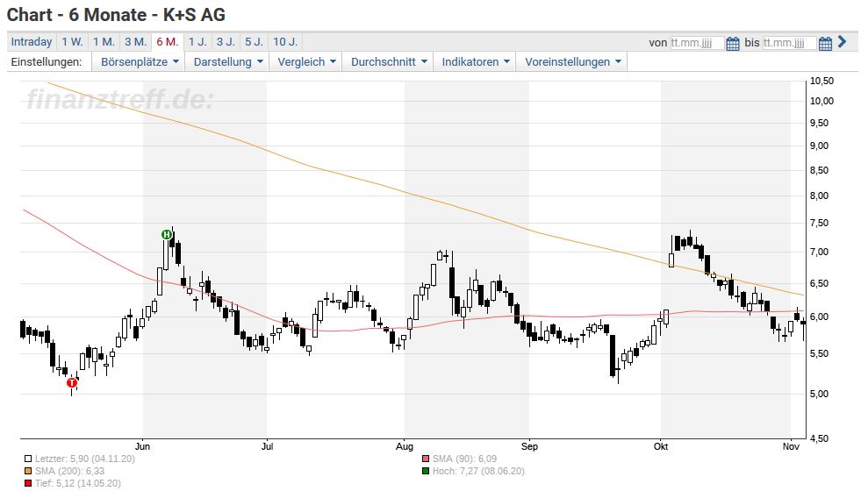Viewport: 868px width, 491px height.
Task: Expand the Voreinstellungen dropdown
Action: pos(572,62)
